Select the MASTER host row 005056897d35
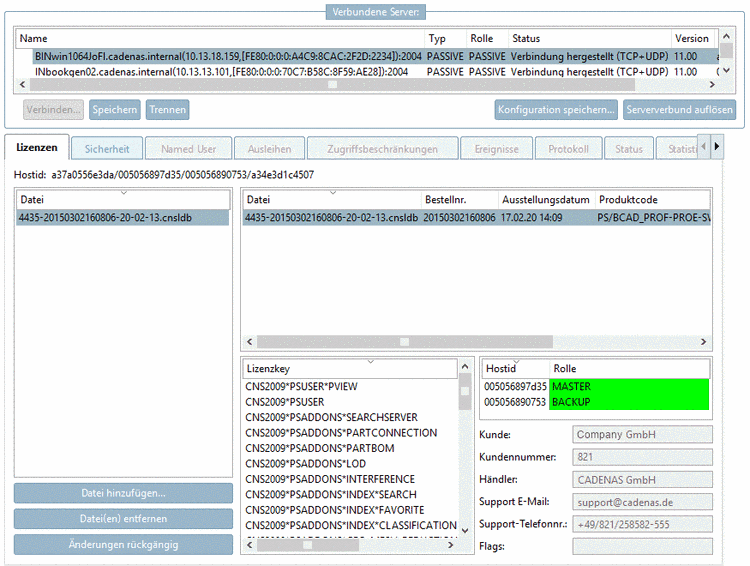Screen dimensions: 750x566 pos(596,387)
